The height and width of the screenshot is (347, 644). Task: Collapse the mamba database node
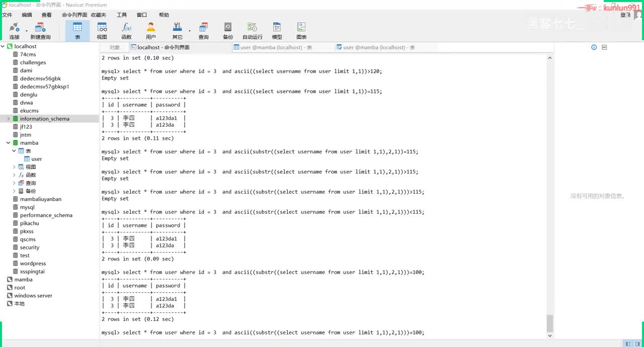tap(9, 143)
